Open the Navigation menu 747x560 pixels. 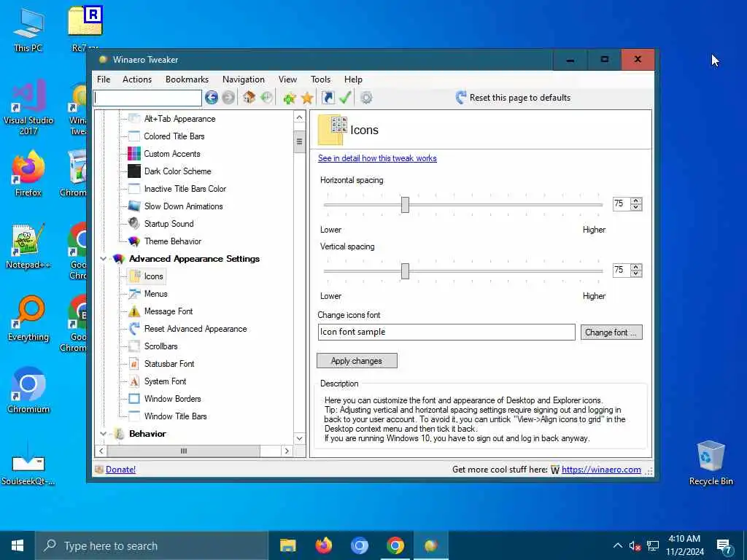244,79
